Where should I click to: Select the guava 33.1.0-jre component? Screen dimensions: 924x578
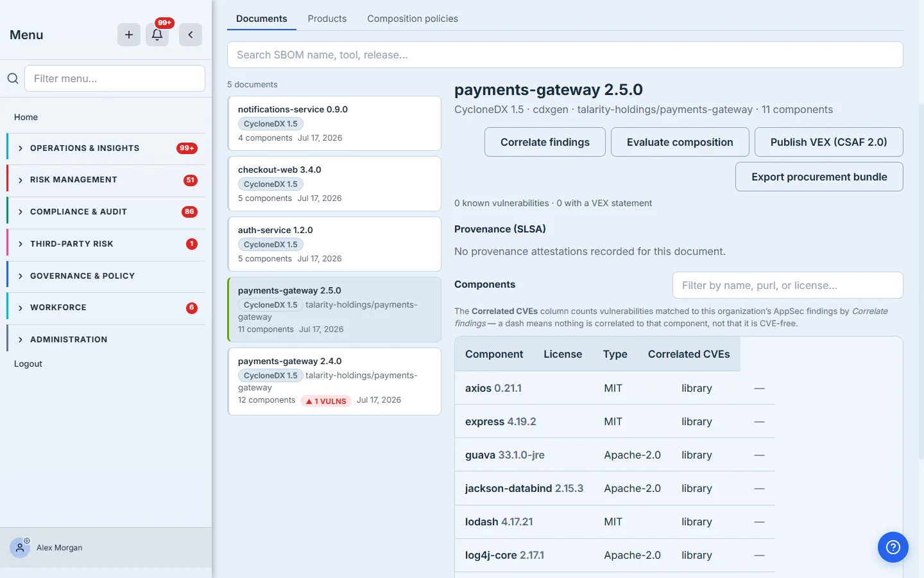(615, 455)
